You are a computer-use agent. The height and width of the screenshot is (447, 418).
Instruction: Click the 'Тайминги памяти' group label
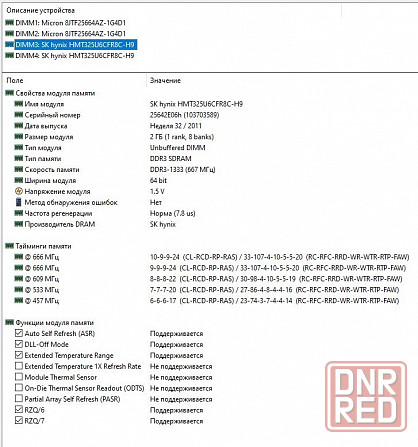pyautogui.click(x=43, y=246)
